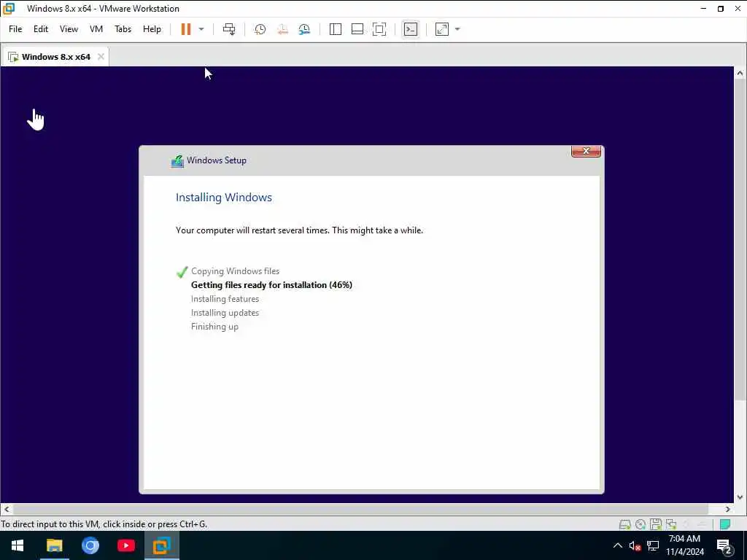Click the Installing Windows heading
The height and width of the screenshot is (560, 747).
tap(224, 197)
